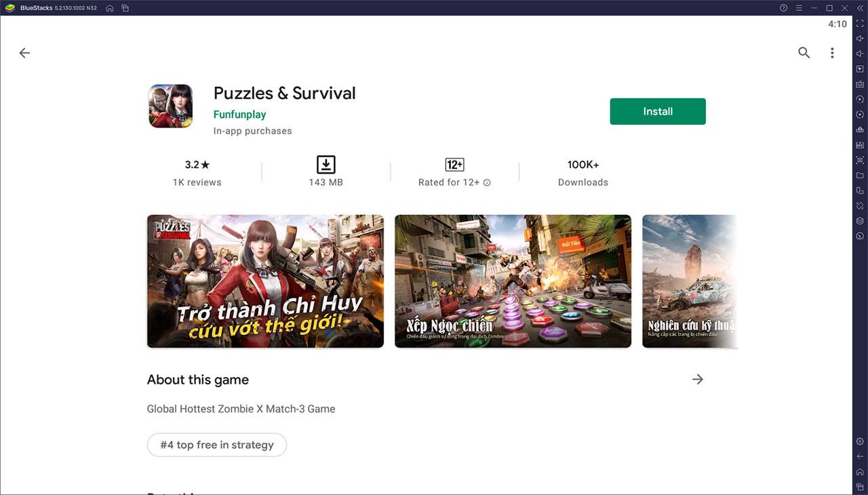Install Puzzles & Survival
Screen dimensions: 868x495
tap(658, 111)
